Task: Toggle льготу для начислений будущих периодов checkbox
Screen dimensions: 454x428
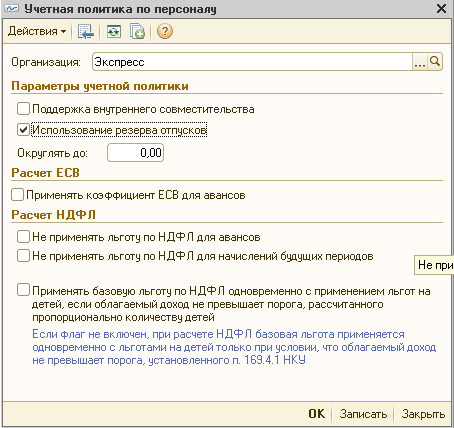Action: pos(23,256)
